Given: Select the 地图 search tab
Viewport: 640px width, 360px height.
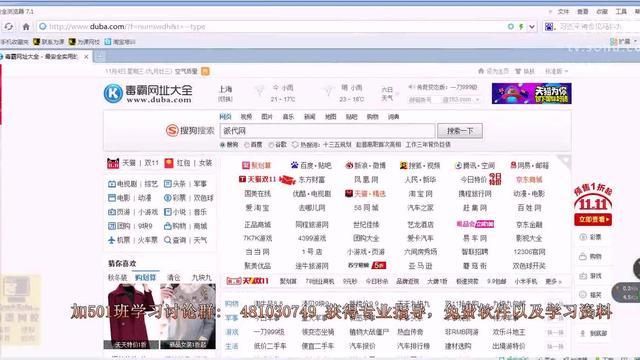Looking at the screenshot, I should (330, 117).
